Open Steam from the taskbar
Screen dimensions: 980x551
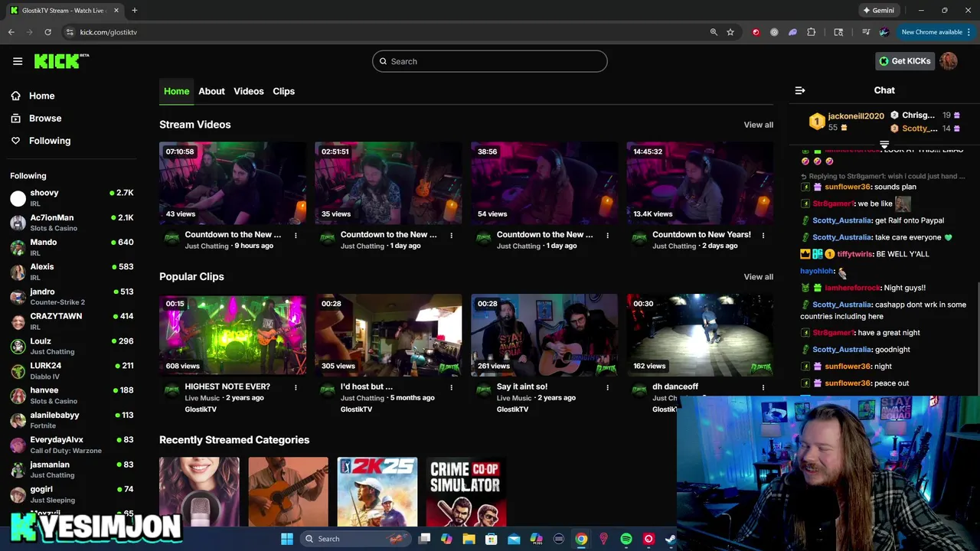pyautogui.click(x=671, y=539)
